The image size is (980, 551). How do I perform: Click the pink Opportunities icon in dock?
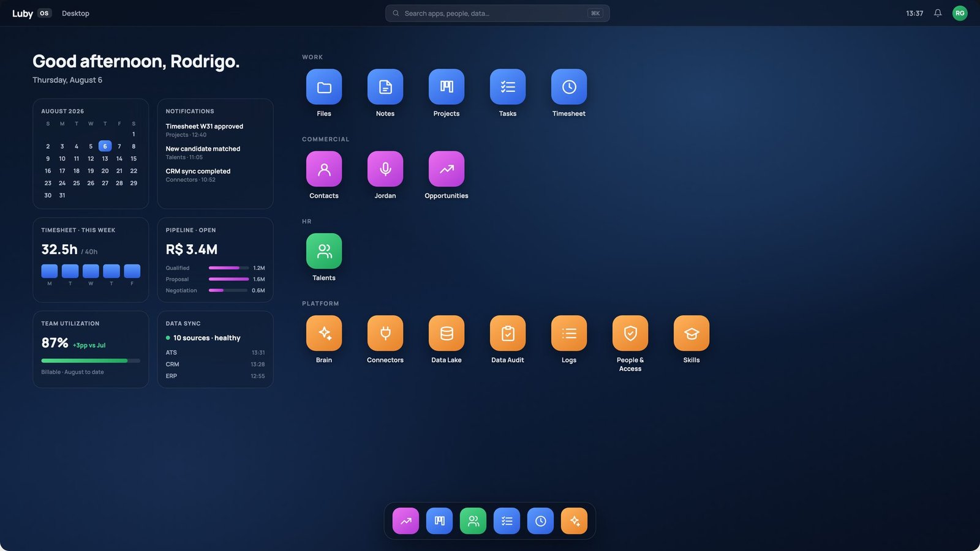pyautogui.click(x=405, y=521)
